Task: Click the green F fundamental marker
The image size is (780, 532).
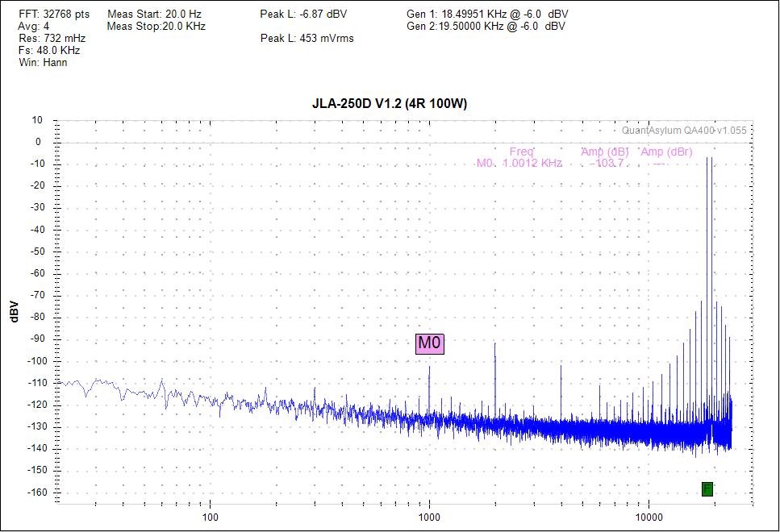Action: point(707,489)
